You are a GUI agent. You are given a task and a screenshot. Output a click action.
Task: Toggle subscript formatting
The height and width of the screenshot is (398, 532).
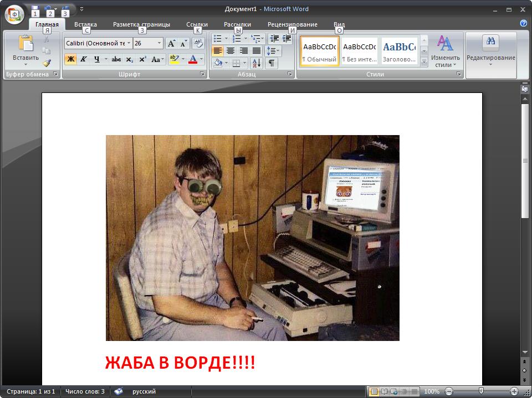129,59
